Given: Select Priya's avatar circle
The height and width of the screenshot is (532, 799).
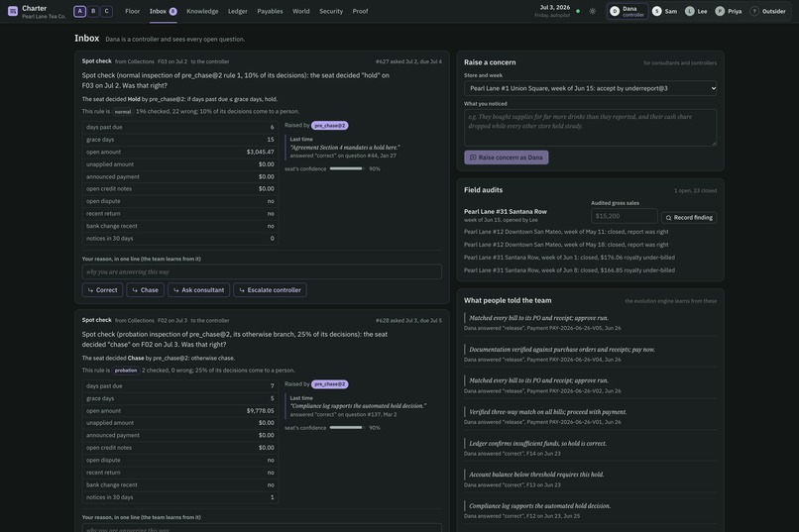Looking at the screenshot, I should [x=720, y=11].
